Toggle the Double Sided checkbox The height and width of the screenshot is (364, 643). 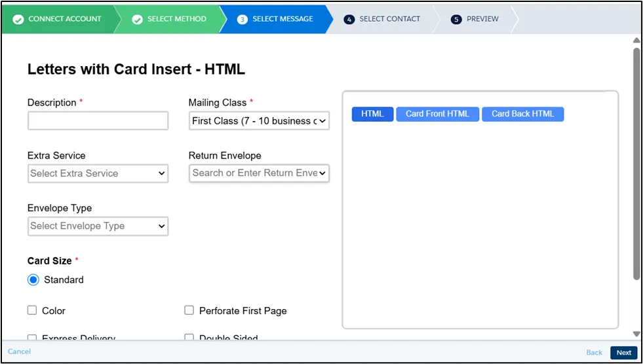point(189,338)
